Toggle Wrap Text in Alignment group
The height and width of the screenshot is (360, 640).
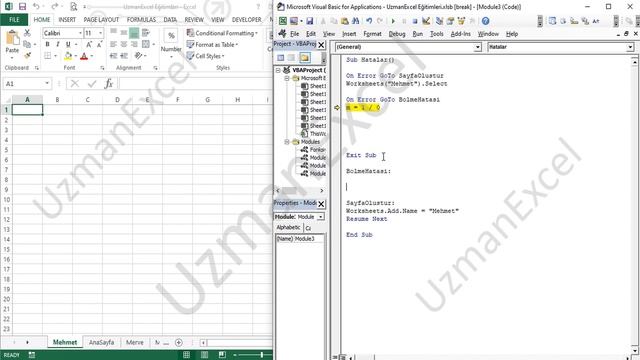coord(146,33)
